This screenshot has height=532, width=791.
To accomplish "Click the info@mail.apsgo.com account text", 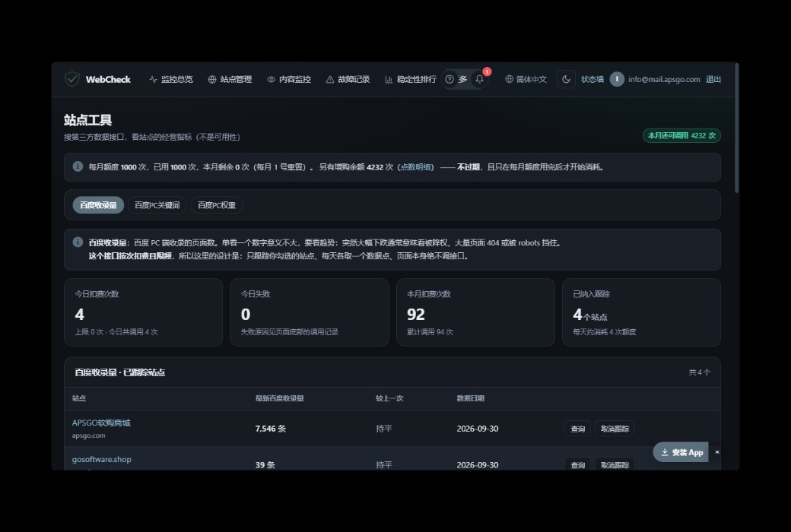I will (x=664, y=79).
